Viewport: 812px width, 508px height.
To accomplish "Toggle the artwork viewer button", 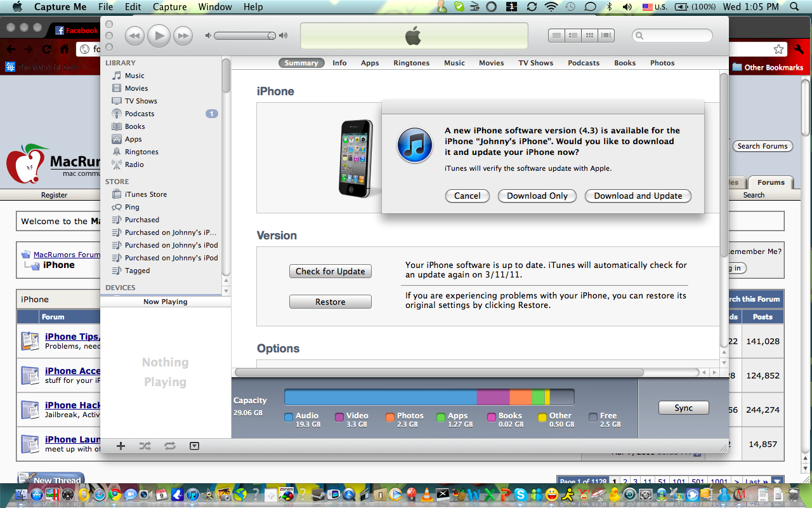I will tap(195, 446).
